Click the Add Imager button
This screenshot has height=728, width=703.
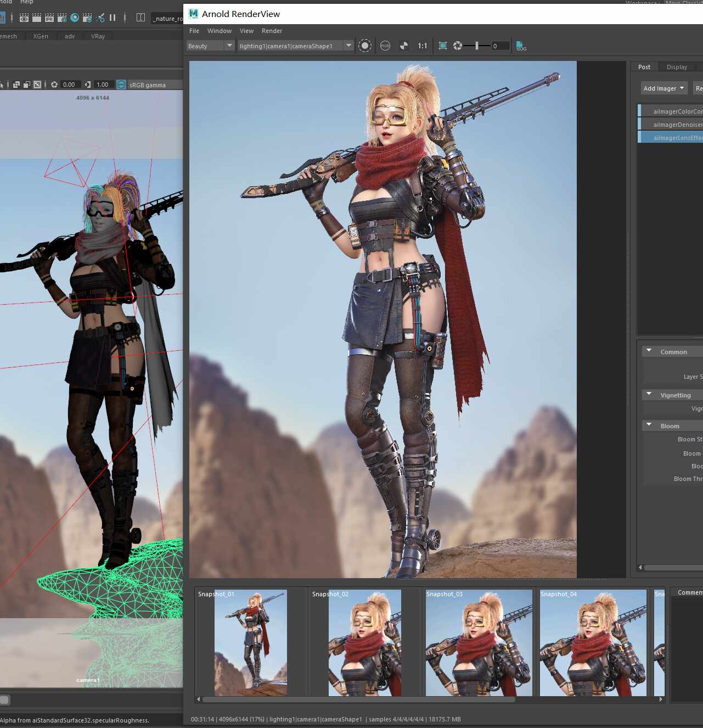pos(664,88)
